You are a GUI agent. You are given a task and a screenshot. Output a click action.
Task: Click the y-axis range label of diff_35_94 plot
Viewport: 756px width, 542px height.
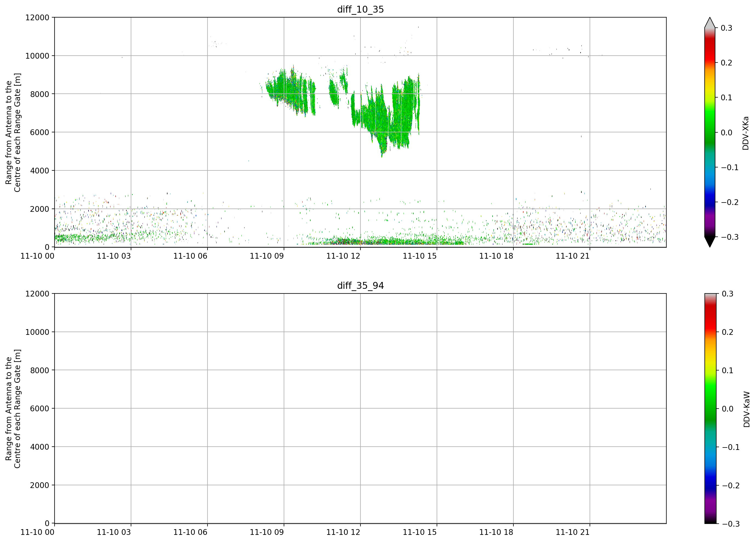pos(13,408)
